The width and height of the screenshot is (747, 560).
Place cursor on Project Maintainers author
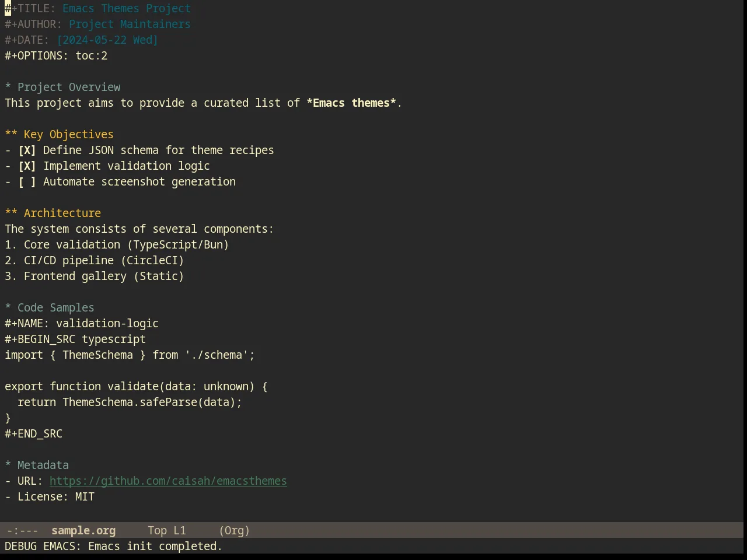click(130, 24)
